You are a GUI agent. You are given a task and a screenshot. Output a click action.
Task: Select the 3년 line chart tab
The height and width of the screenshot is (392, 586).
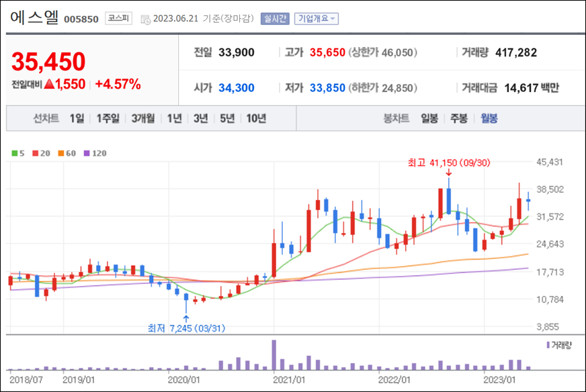pyautogui.click(x=201, y=118)
